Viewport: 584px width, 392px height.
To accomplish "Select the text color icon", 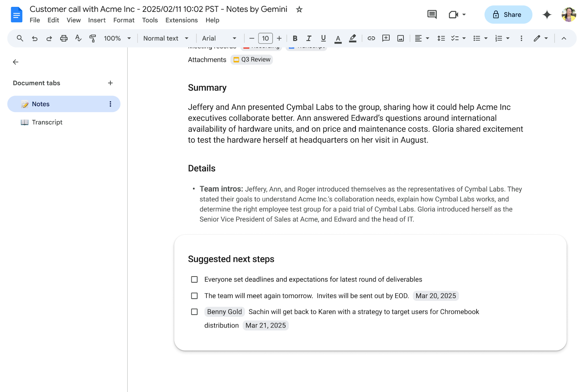I will coord(338,38).
